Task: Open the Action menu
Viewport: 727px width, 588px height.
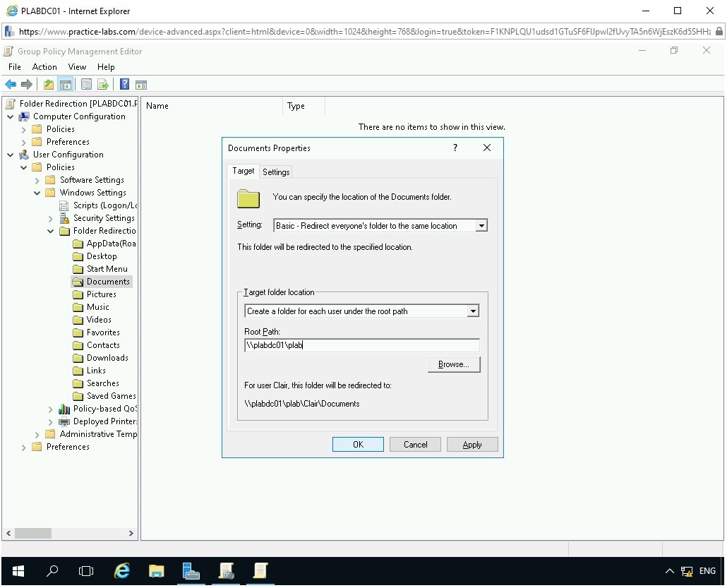Action: pos(44,67)
